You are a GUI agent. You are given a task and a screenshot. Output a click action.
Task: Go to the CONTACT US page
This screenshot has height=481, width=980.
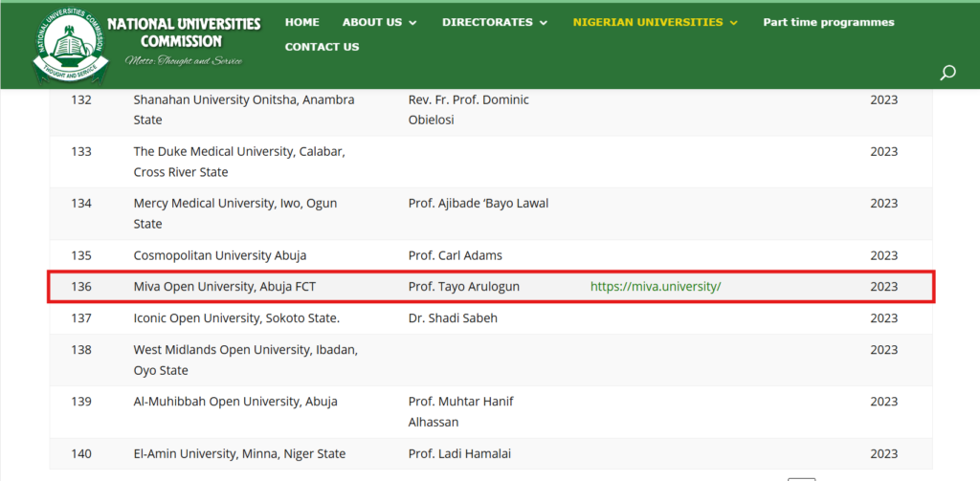tap(322, 47)
